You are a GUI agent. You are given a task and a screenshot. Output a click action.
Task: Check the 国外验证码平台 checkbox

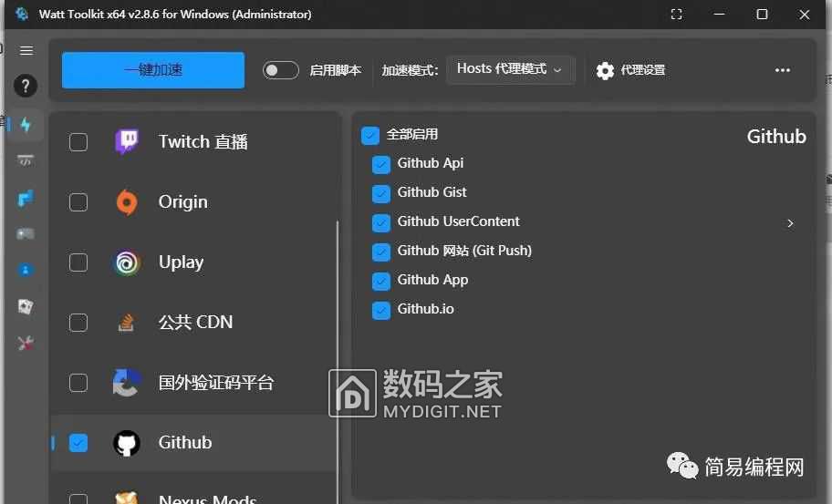coord(78,383)
